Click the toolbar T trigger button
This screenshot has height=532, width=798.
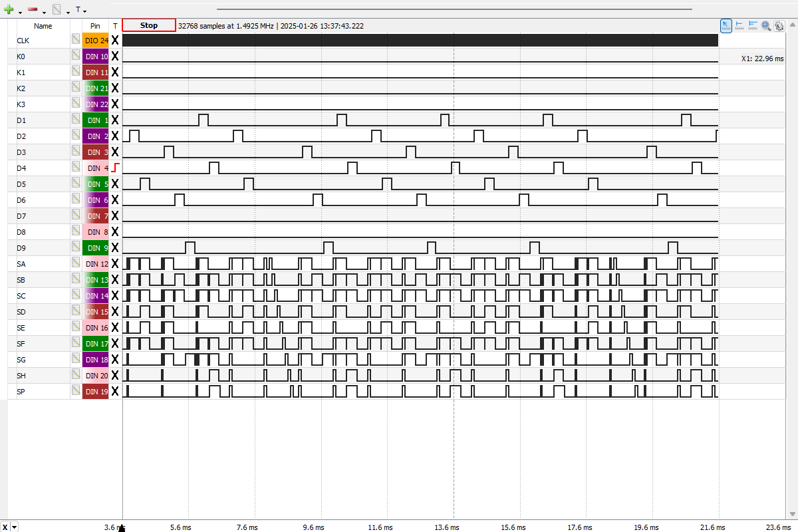point(78,9)
